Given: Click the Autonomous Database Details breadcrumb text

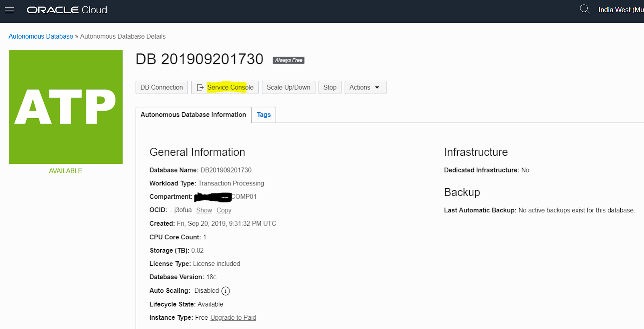Looking at the screenshot, I should tap(123, 36).
